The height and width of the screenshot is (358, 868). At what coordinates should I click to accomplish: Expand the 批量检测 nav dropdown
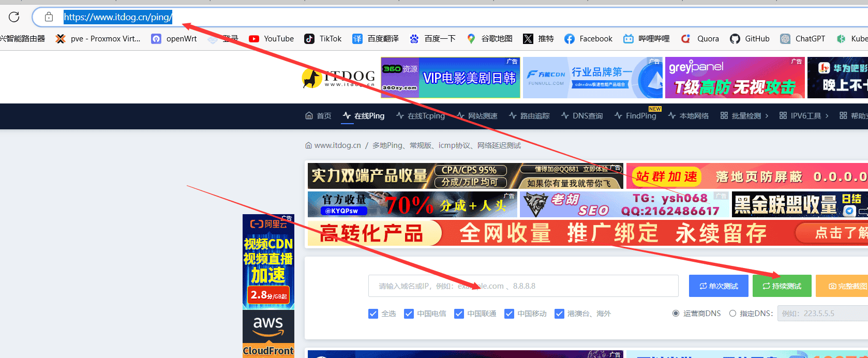point(744,116)
